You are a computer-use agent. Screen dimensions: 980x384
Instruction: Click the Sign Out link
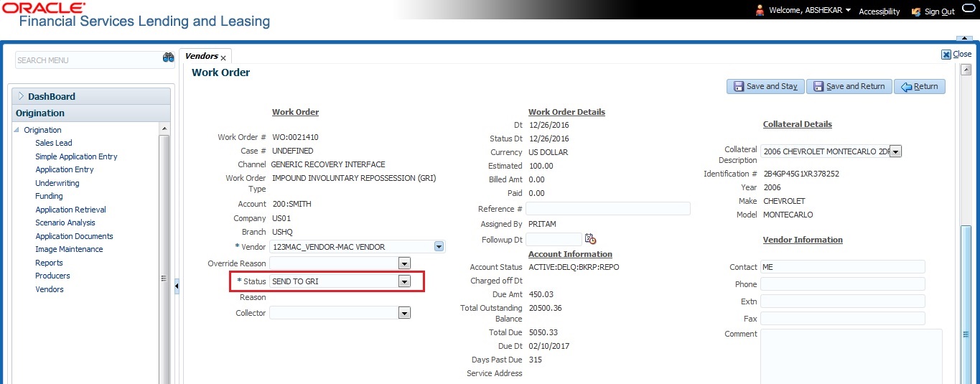pyautogui.click(x=939, y=11)
